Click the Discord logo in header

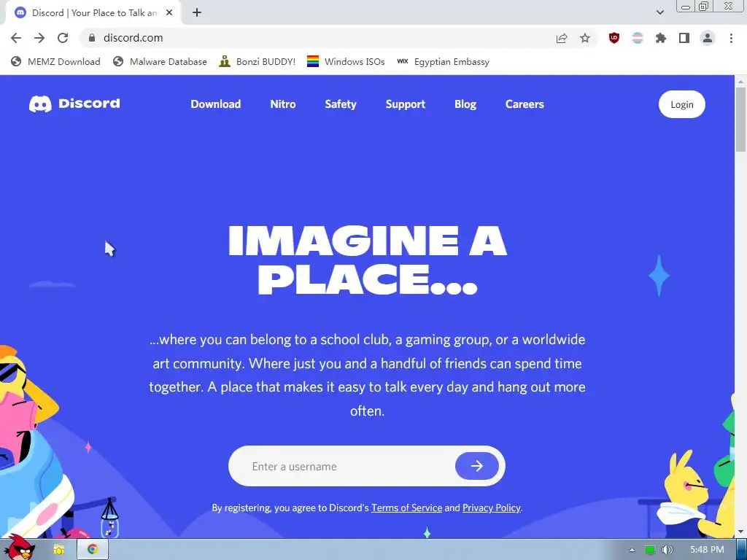74,104
